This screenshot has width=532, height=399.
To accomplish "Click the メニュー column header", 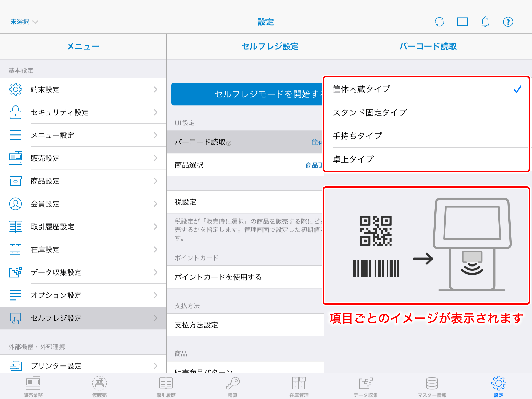I will (83, 46).
